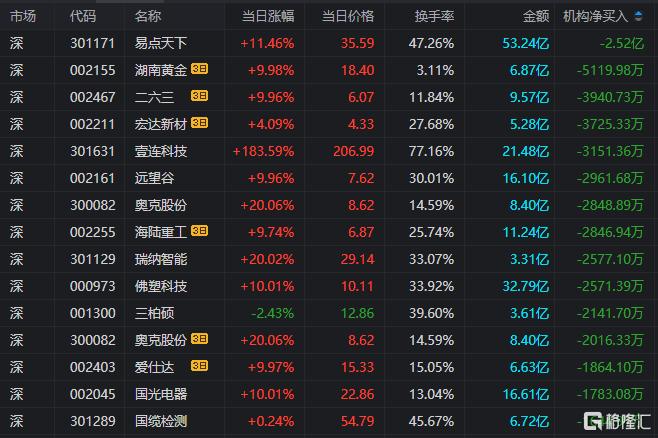This screenshot has width=658, height=438.
Task: Sort by 当日涨幅 column header
Action: coord(268,16)
